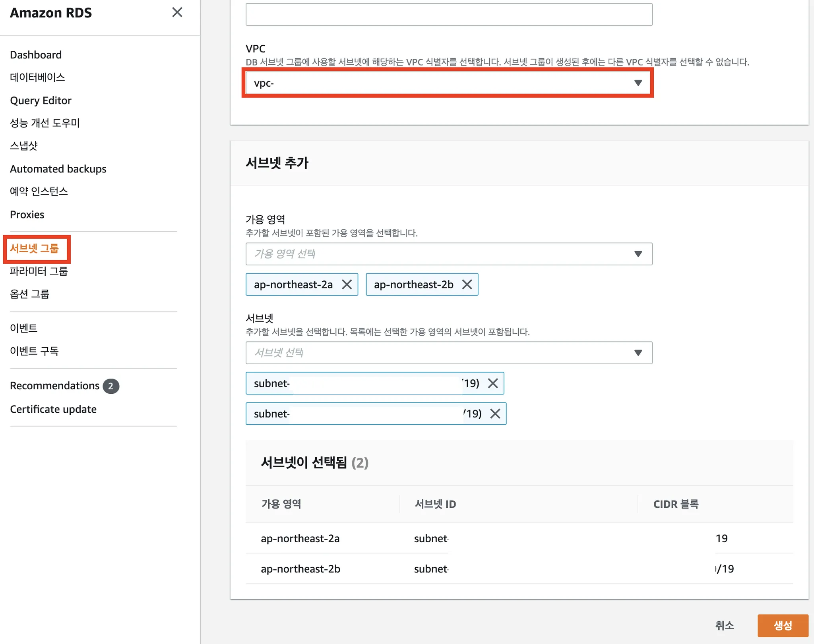This screenshot has height=644, width=814.
Task: Click the Recommendations badge count
Action: (111, 386)
